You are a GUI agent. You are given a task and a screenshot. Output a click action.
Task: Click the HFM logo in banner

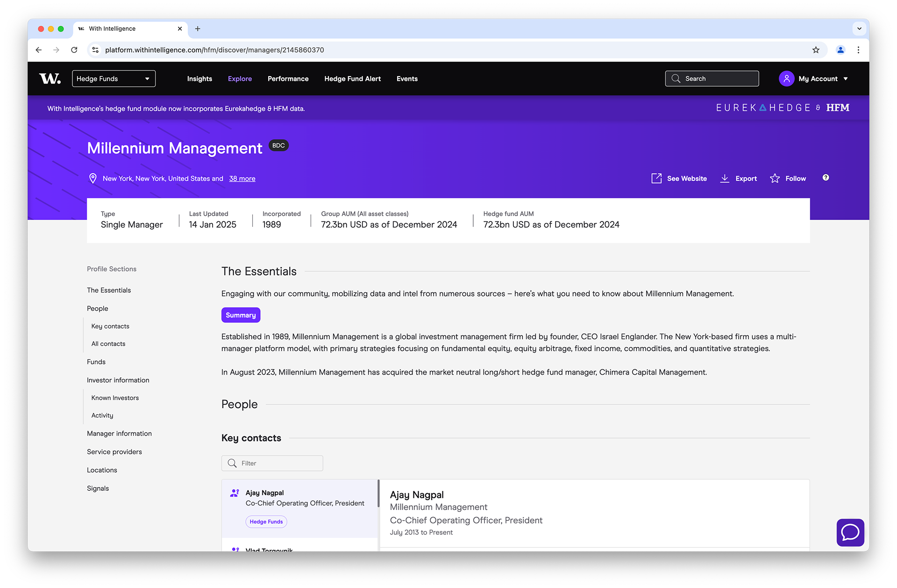coord(838,108)
